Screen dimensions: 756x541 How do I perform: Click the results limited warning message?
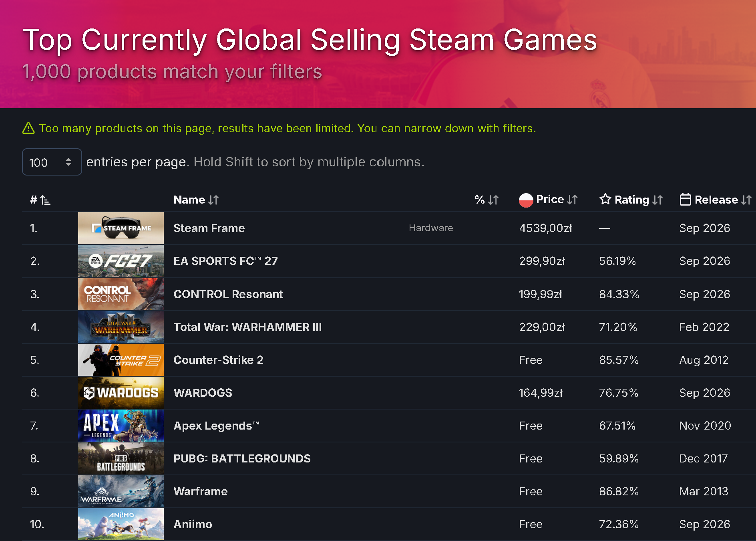tap(288, 128)
